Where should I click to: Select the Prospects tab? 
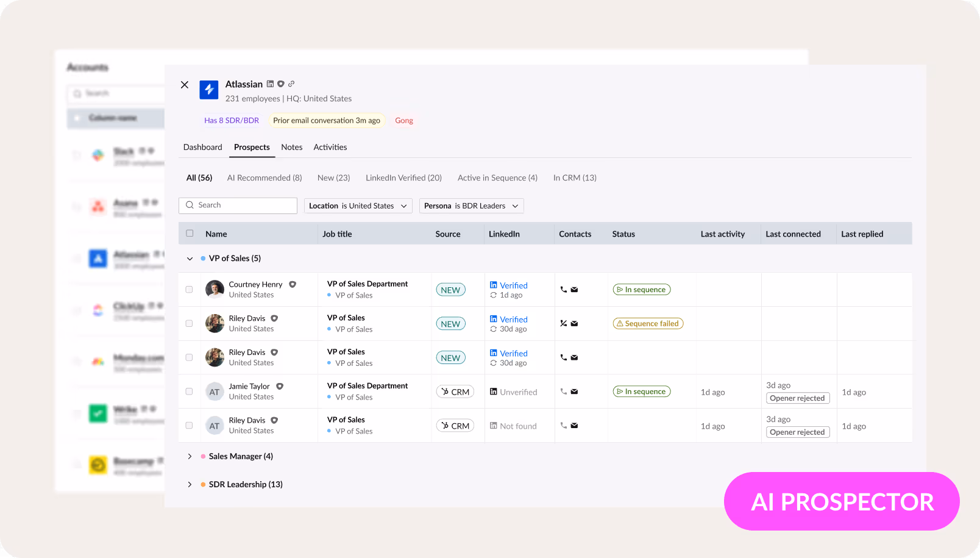tap(252, 148)
